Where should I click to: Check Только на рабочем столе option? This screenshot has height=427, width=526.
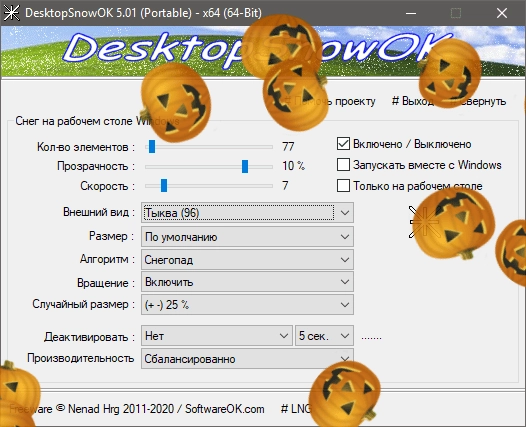(x=343, y=185)
